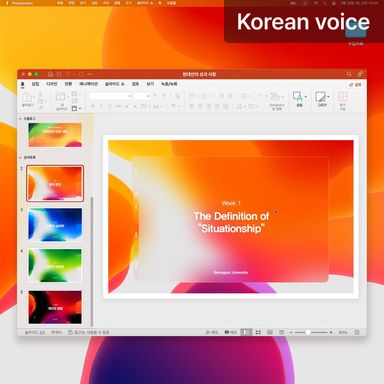Click the Convert to SmartArt icon
Image resolution: width=384 pixels, height=384 pixels.
click(x=275, y=97)
